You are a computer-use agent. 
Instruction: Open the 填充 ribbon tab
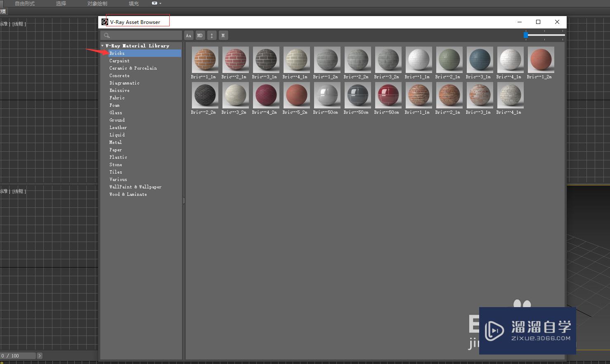pos(134,3)
